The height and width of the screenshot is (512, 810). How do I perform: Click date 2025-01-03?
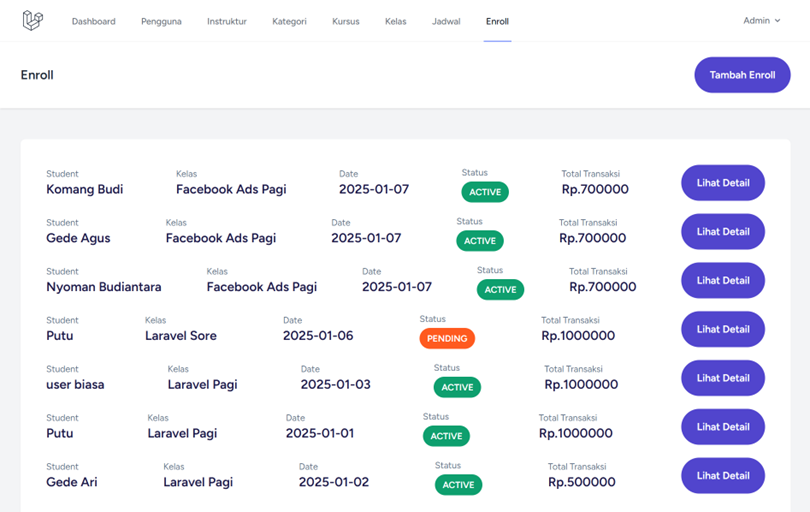336,384
